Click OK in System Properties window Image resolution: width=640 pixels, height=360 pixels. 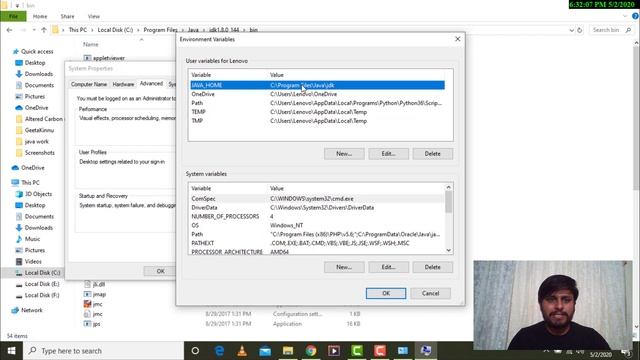tap(160, 271)
